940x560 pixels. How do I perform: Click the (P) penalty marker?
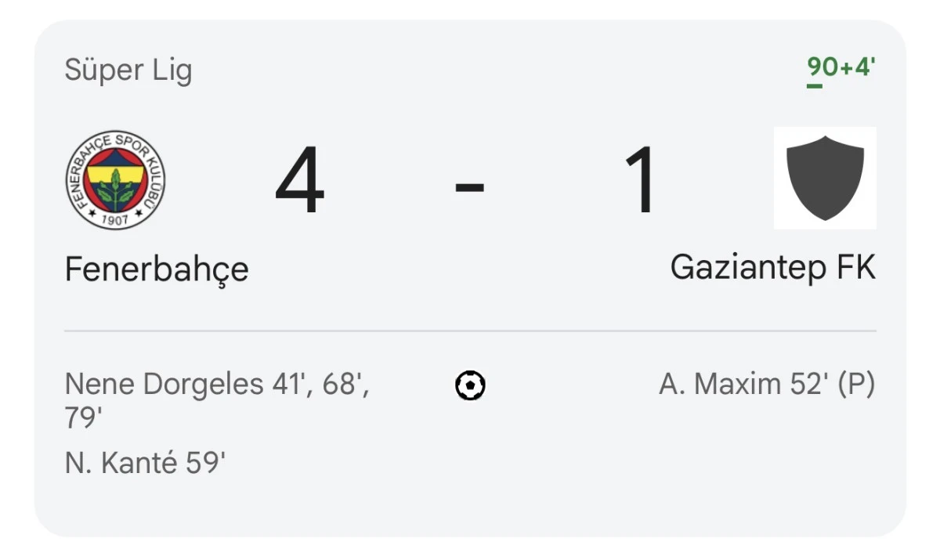click(x=855, y=385)
